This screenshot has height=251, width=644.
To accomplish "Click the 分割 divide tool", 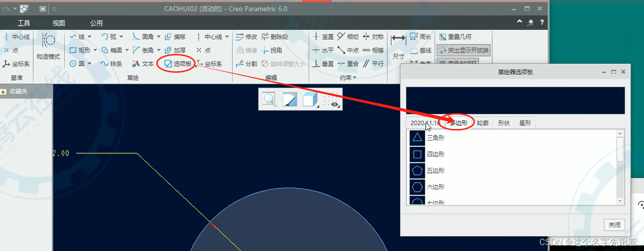I will click(247, 64).
